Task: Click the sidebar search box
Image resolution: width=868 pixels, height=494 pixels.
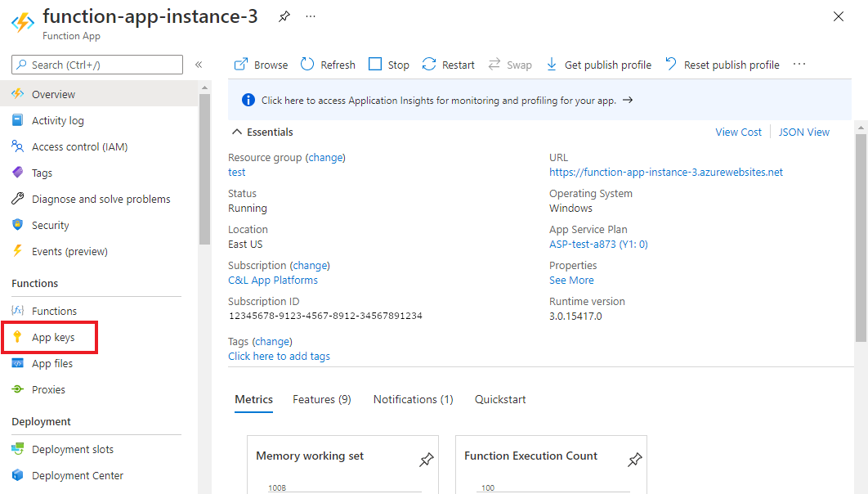Action: point(98,65)
